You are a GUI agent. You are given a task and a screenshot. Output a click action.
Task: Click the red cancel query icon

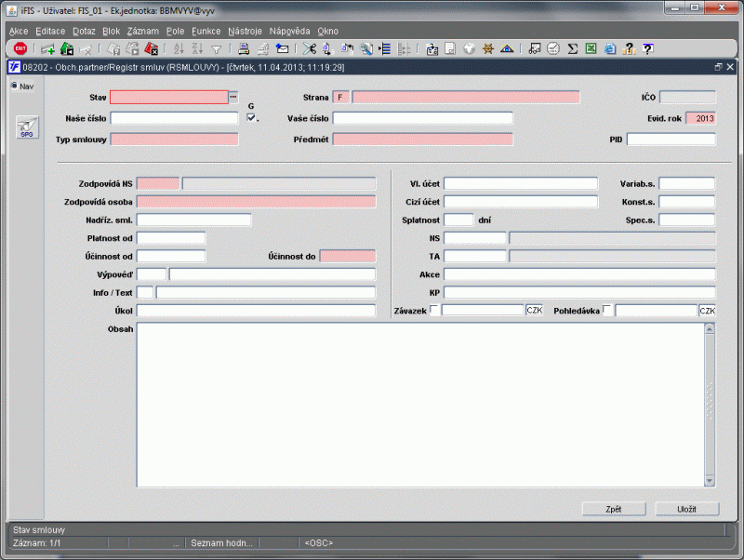click(x=152, y=48)
